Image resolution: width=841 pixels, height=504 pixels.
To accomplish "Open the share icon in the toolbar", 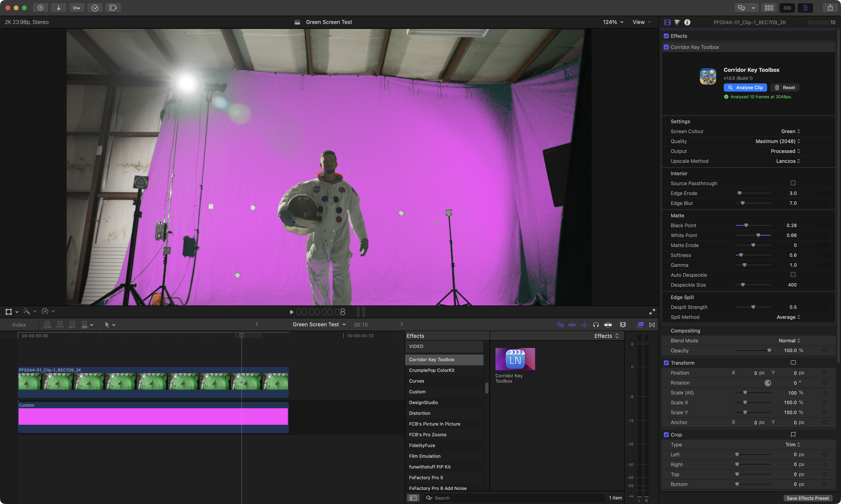I will (x=830, y=7).
